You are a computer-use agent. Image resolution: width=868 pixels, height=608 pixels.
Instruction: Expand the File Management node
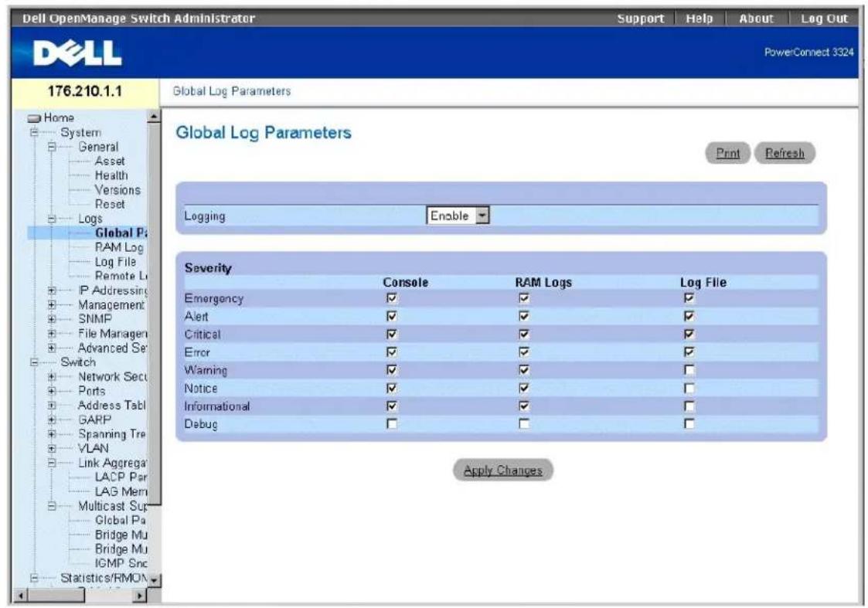pyautogui.click(x=52, y=334)
